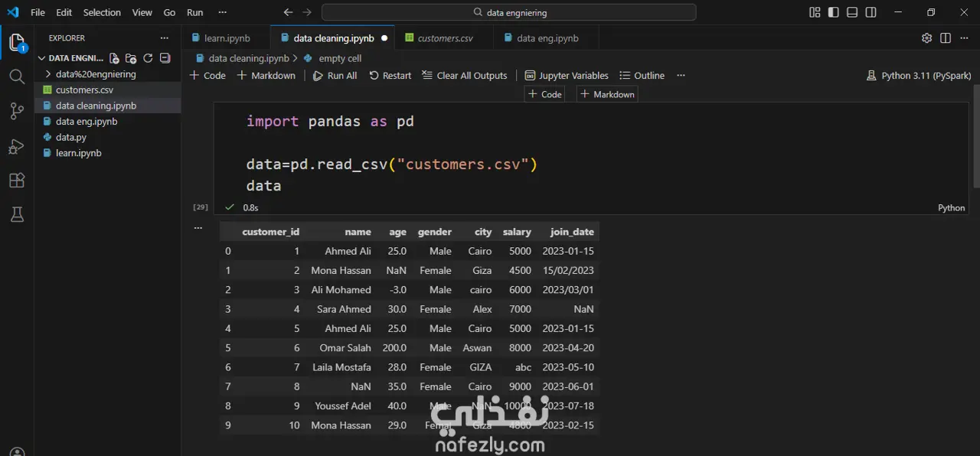Open editor more actions ellipsis
The image size is (980, 456).
[x=965, y=37]
